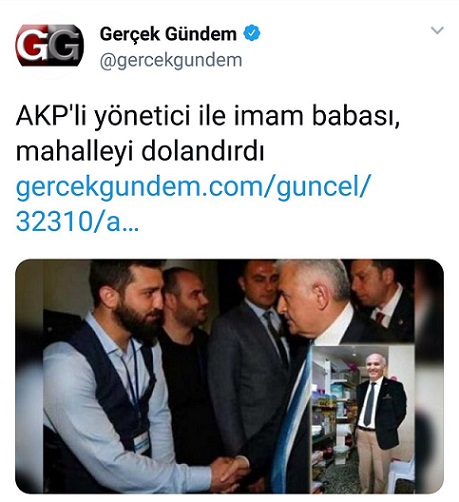
Task: Expand the tweet options chevron menu
Action: [437, 30]
